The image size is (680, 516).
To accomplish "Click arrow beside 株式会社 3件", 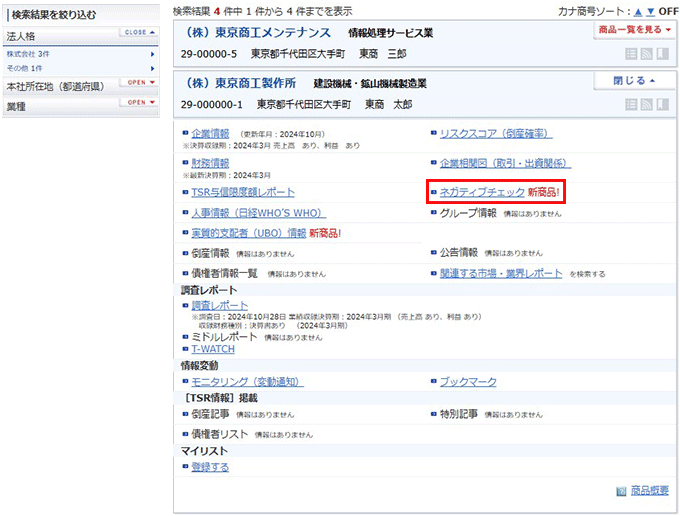I will (152, 54).
